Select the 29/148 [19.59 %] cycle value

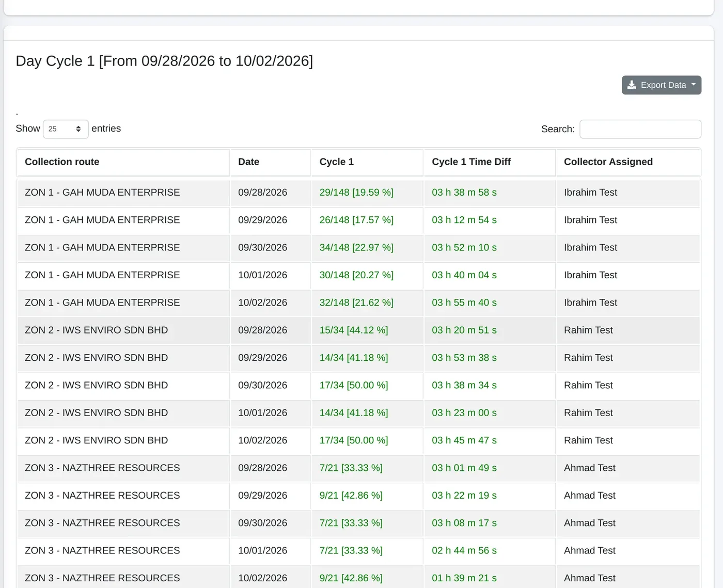pyautogui.click(x=356, y=193)
